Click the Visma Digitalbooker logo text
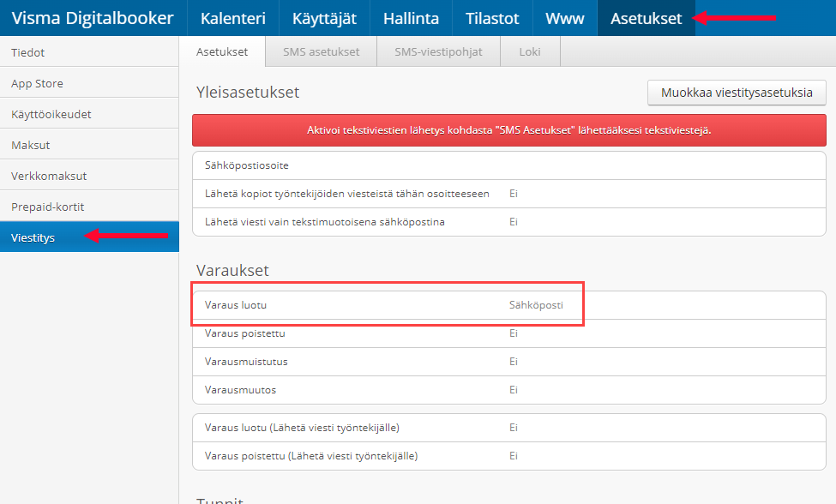 [x=93, y=18]
